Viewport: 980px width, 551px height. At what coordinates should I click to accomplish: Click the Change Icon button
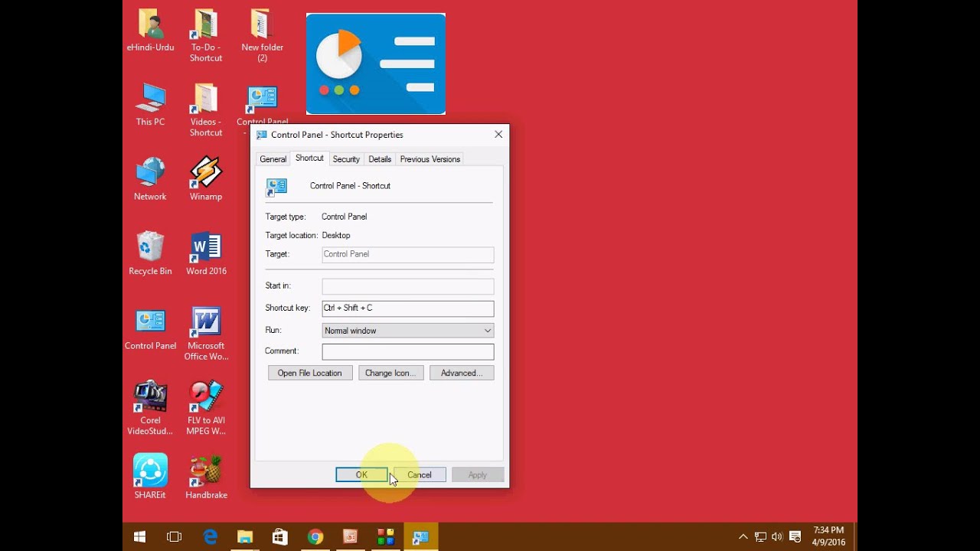click(x=390, y=373)
